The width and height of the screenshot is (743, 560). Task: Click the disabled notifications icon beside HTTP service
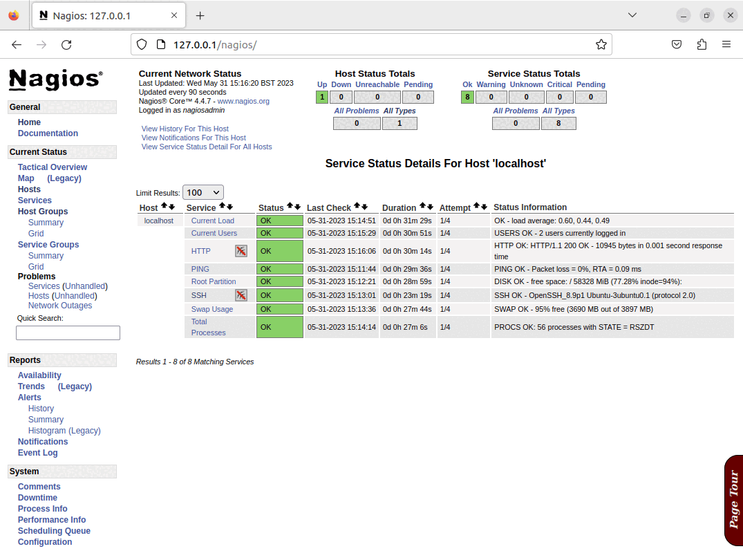tap(241, 251)
